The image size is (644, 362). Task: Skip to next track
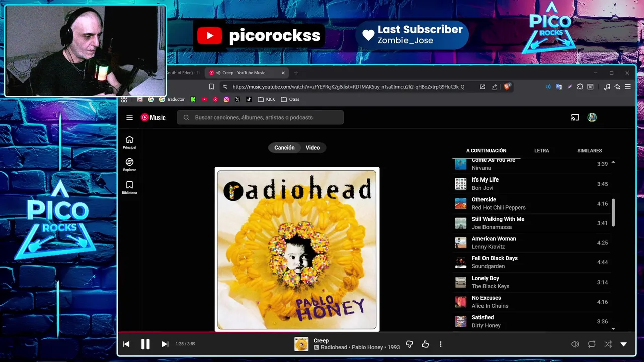point(165,344)
